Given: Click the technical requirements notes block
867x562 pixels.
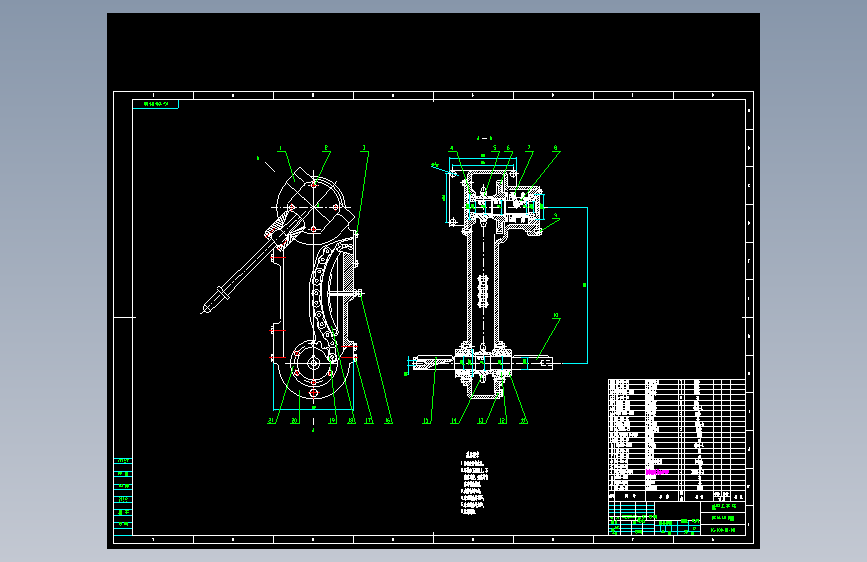Looking at the screenshot, I should pyautogui.click(x=474, y=483).
